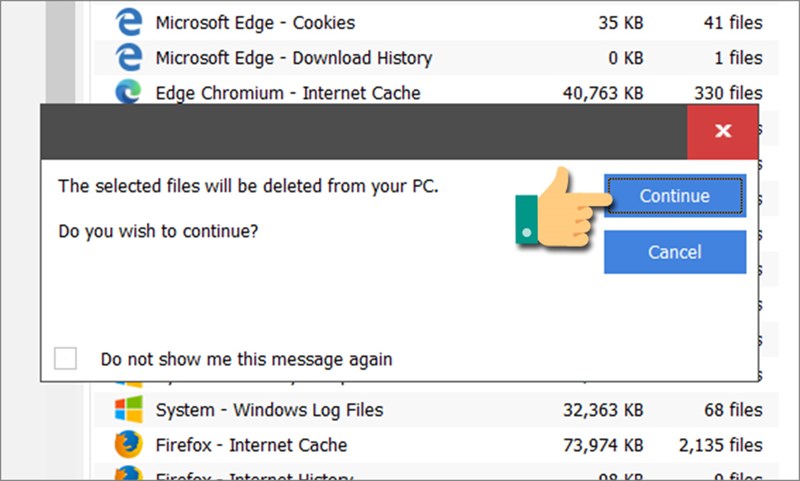Enable 'Do not show me this message again'
800x481 pixels.
66,359
